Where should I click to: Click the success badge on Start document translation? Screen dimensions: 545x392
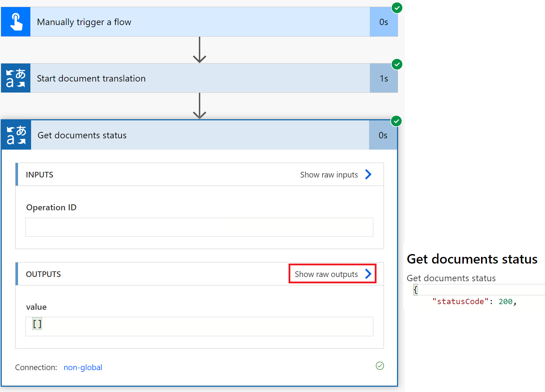[397, 64]
